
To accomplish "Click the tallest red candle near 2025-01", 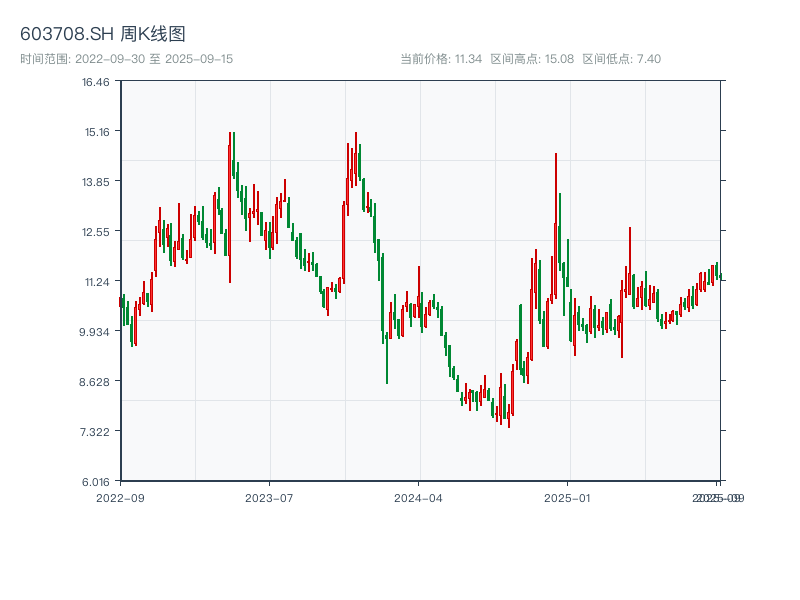I will [x=556, y=224].
